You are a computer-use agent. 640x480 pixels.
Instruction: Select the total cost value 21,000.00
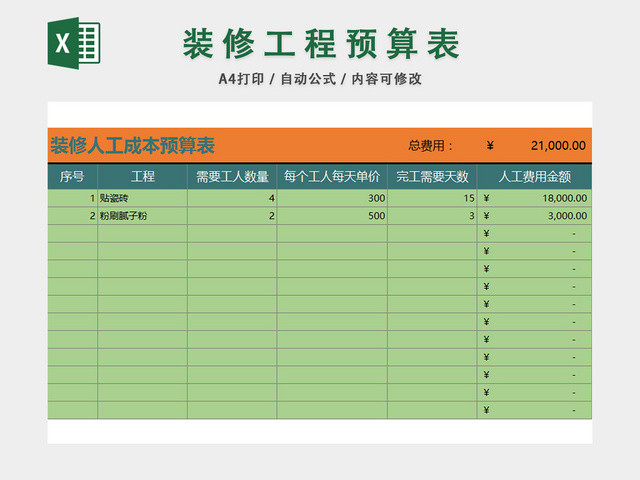[558, 146]
